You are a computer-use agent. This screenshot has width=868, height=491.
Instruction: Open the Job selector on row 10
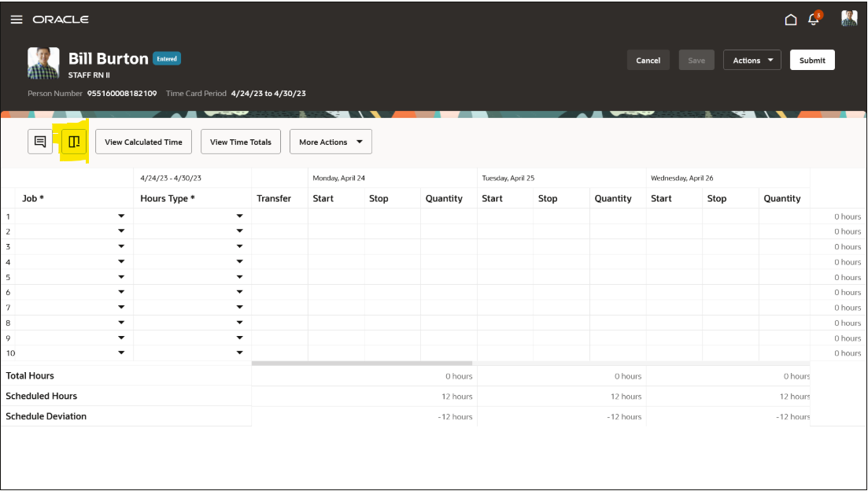122,353
